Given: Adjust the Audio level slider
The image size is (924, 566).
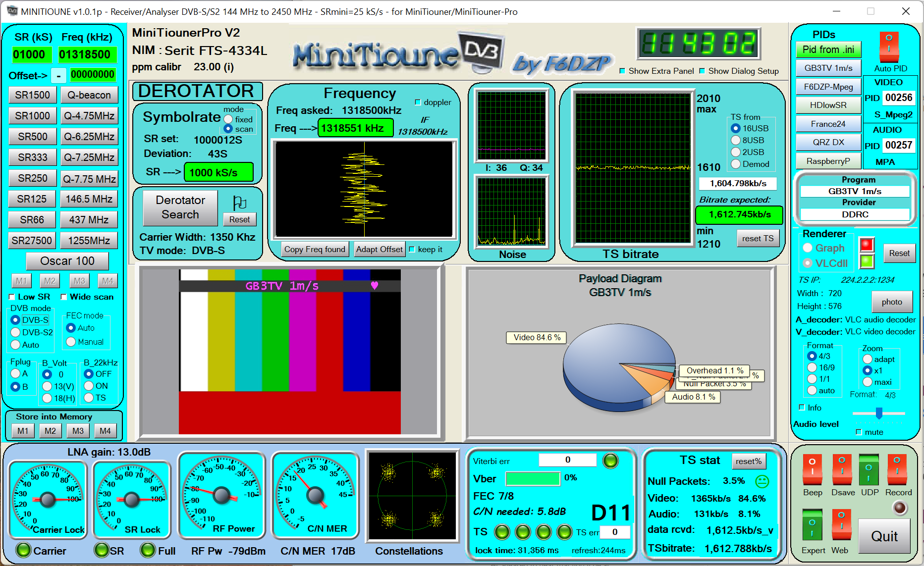Looking at the screenshot, I should [879, 413].
